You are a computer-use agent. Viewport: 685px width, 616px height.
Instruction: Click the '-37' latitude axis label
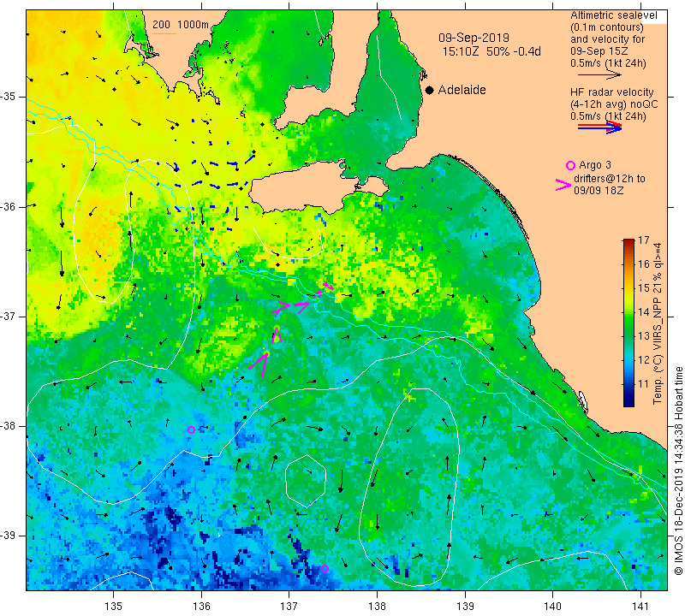coord(9,316)
